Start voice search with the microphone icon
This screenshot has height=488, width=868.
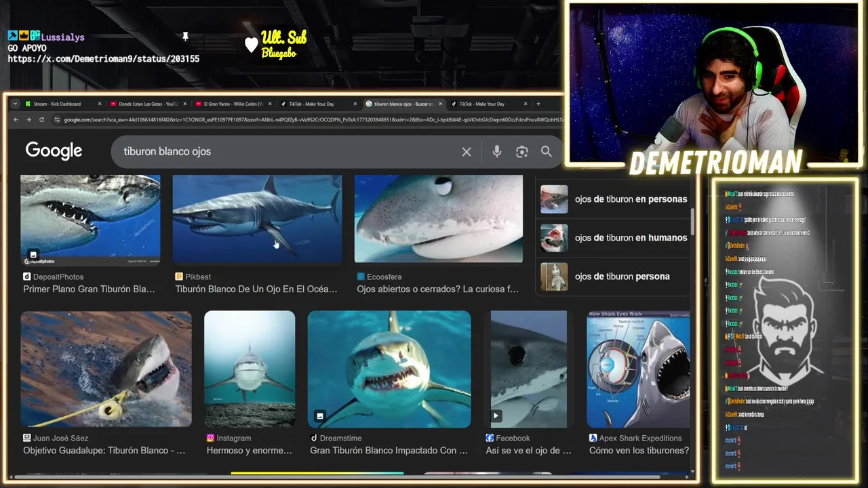coord(497,152)
